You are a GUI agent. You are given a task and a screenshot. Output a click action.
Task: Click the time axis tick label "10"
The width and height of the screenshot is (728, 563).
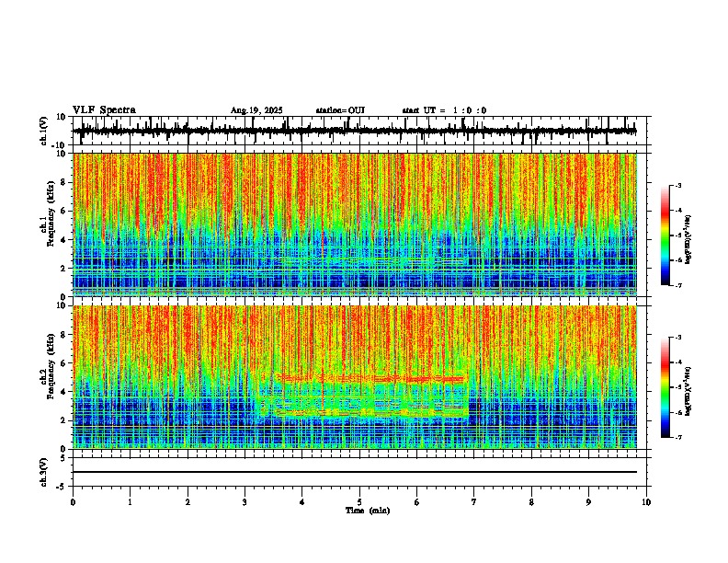pos(646,502)
